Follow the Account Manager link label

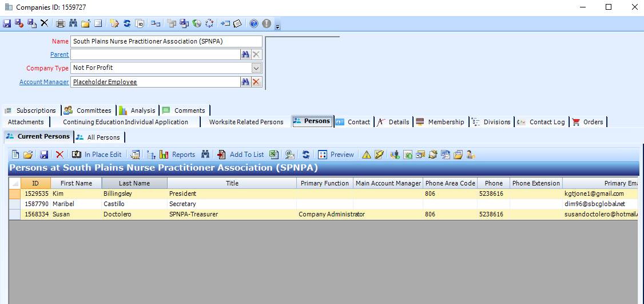(x=44, y=82)
